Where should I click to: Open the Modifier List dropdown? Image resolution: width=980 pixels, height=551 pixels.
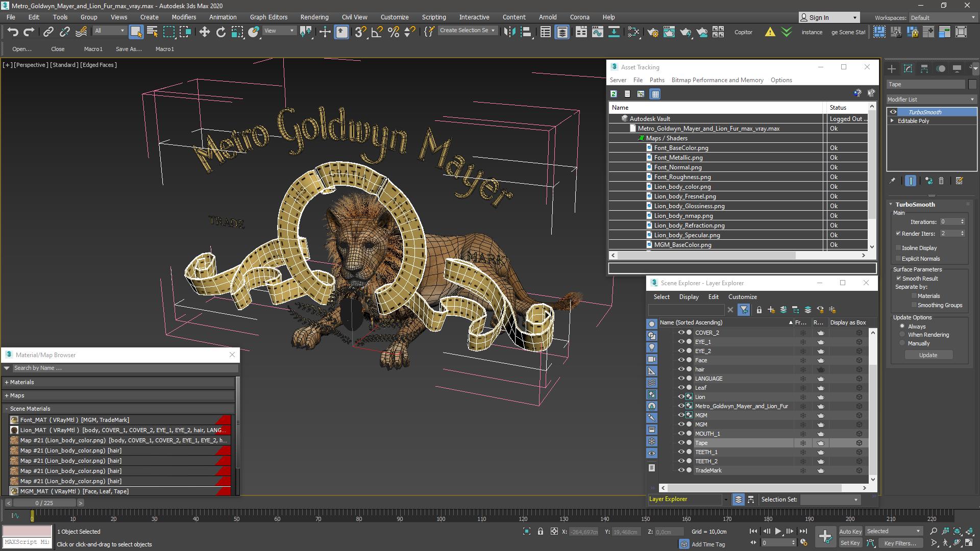(x=931, y=99)
